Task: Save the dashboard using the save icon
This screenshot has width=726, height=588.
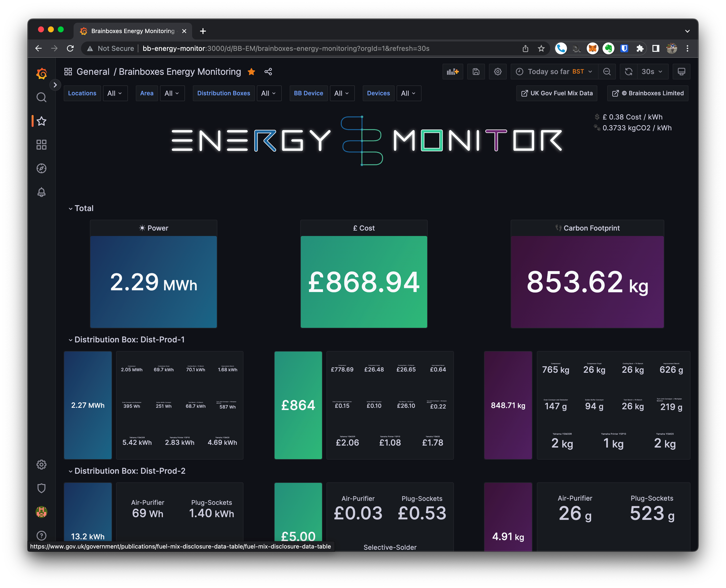Action: [476, 72]
